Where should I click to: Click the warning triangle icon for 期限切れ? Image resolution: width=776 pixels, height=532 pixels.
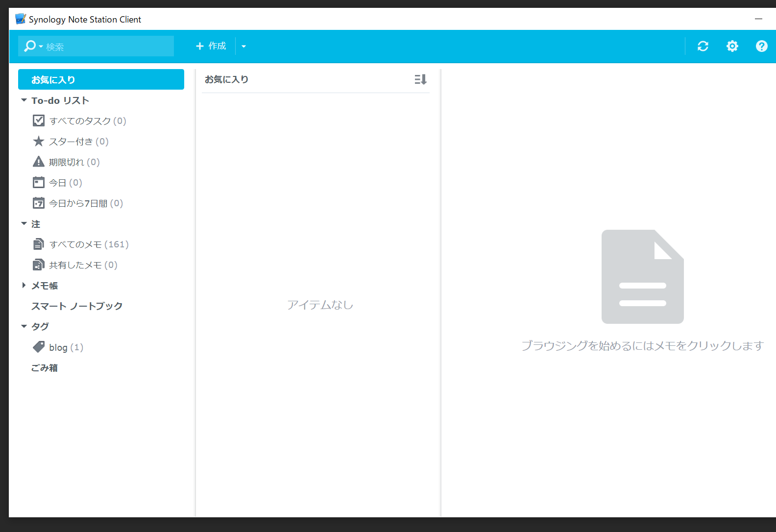coord(39,162)
